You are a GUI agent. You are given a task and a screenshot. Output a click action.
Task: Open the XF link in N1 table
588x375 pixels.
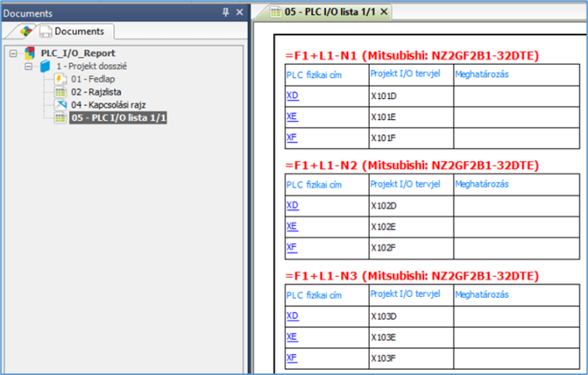[x=291, y=138]
